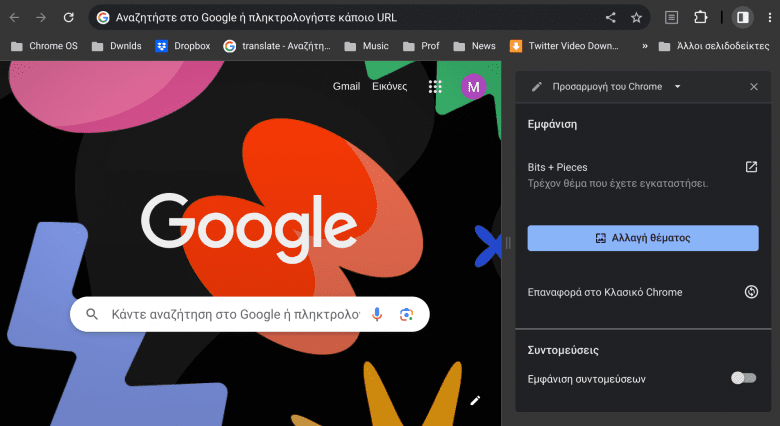Viewport: 780px width, 426px height.
Task: Open the Chrome OS bookmarks folder
Action: pyautogui.click(x=44, y=46)
